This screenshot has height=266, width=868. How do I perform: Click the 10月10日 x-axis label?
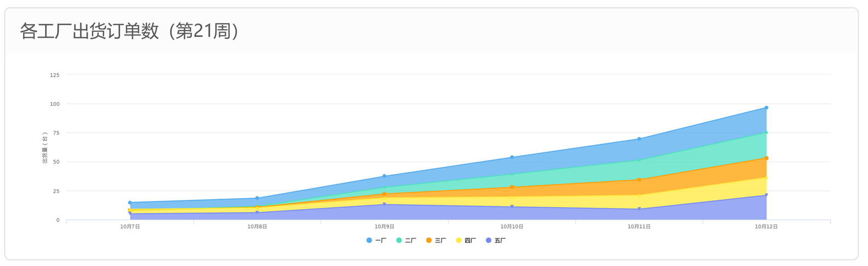pos(512,227)
